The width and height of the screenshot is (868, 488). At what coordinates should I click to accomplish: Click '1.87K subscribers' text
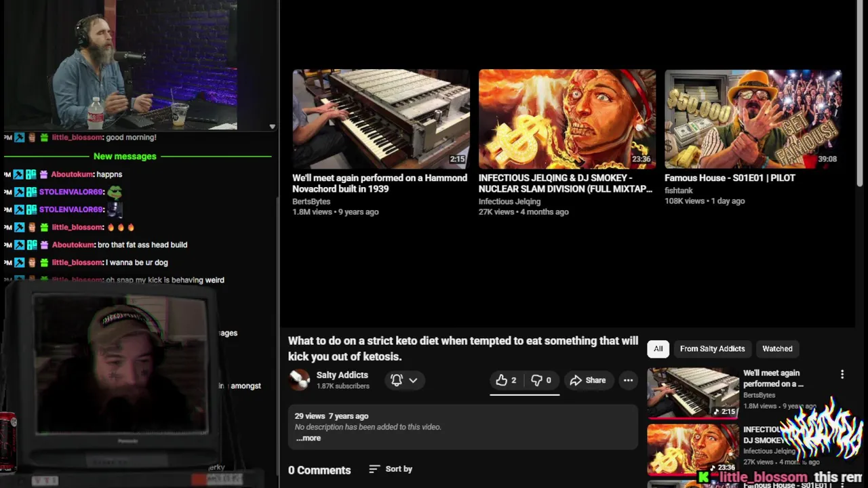coord(343,386)
